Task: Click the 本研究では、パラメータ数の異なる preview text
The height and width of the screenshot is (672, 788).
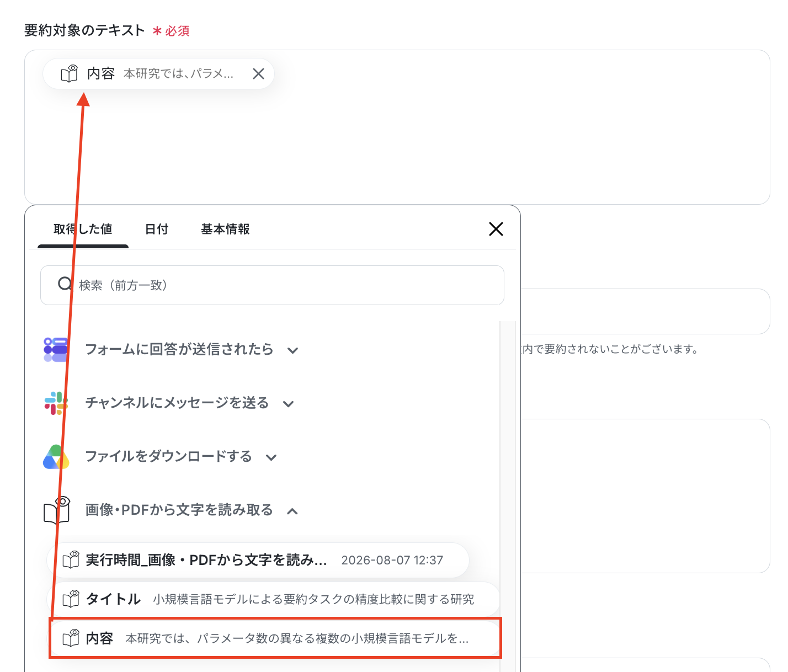Action: [297, 638]
